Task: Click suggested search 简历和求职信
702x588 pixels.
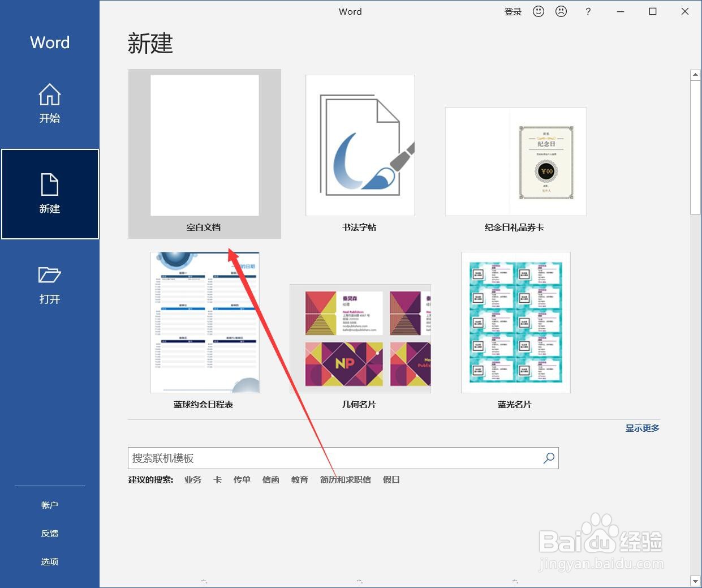Action: click(x=346, y=480)
